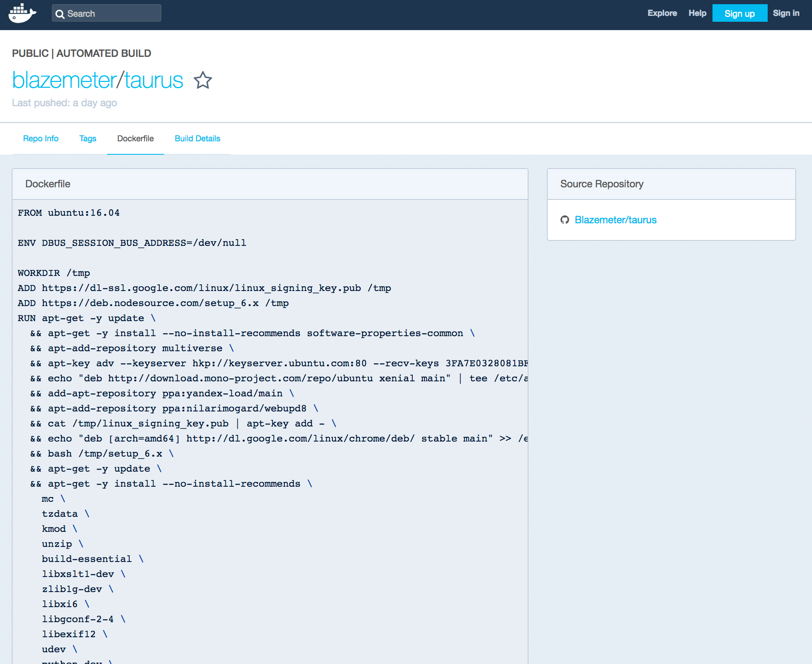The height and width of the screenshot is (664, 812).
Task: Open the Build Details tab
Action: [197, 139]
